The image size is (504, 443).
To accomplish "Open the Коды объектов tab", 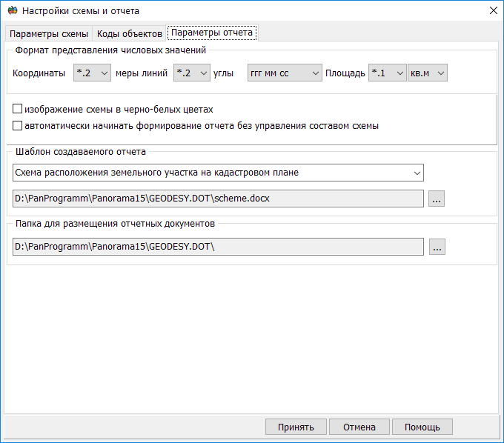I will point(130,34).
